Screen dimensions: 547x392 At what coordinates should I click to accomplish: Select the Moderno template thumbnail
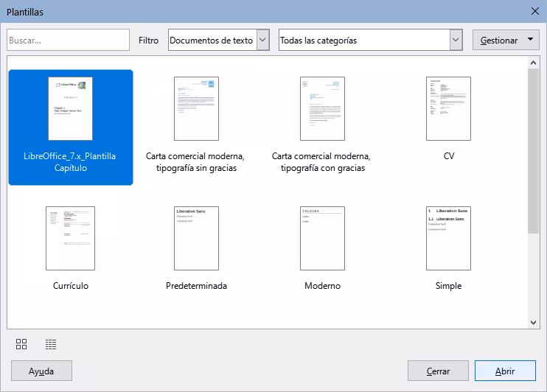tap(322, 238)
